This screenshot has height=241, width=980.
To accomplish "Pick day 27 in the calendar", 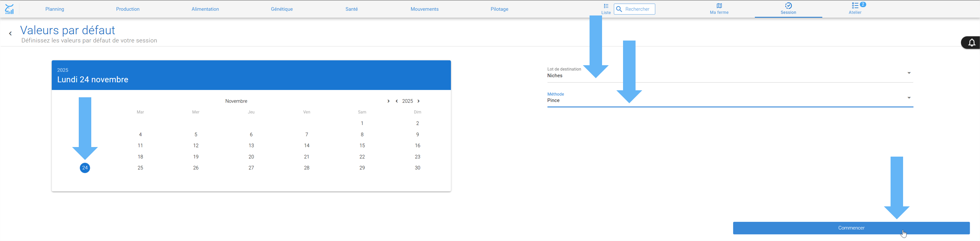I will pos(251,168).
